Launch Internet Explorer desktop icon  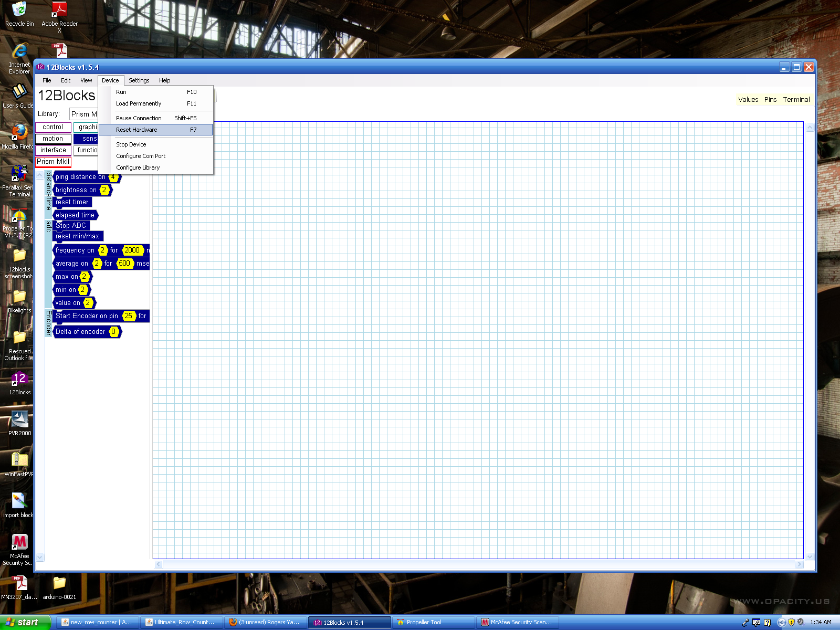19,58
